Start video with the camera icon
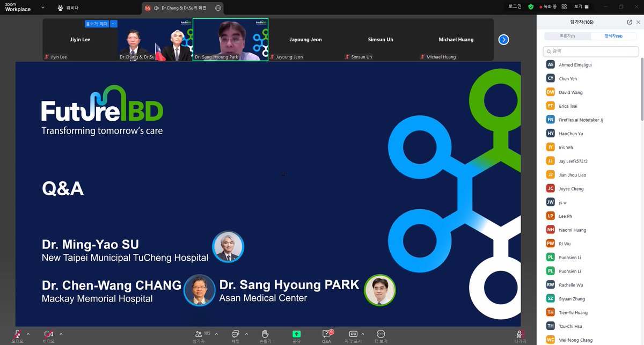The width and height of the screenshot is (644, 345). tap(49, 334)
